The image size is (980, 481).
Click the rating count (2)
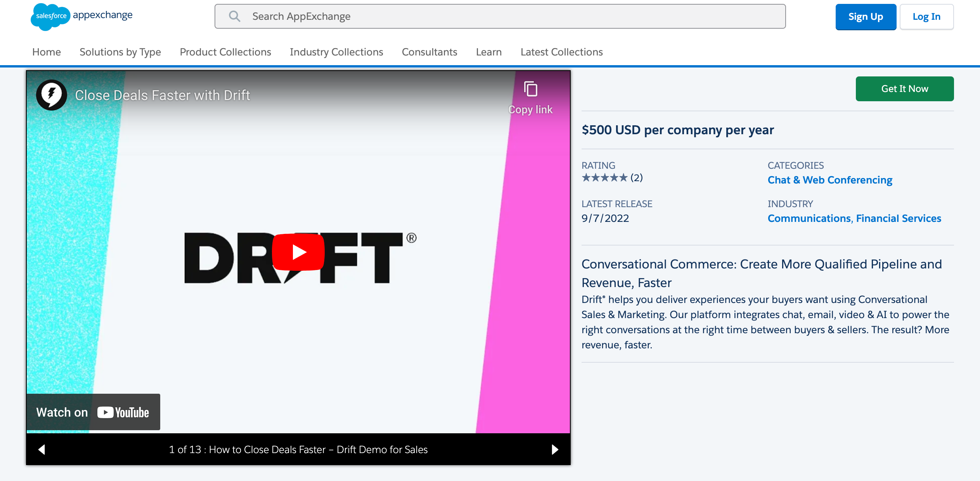637,178
